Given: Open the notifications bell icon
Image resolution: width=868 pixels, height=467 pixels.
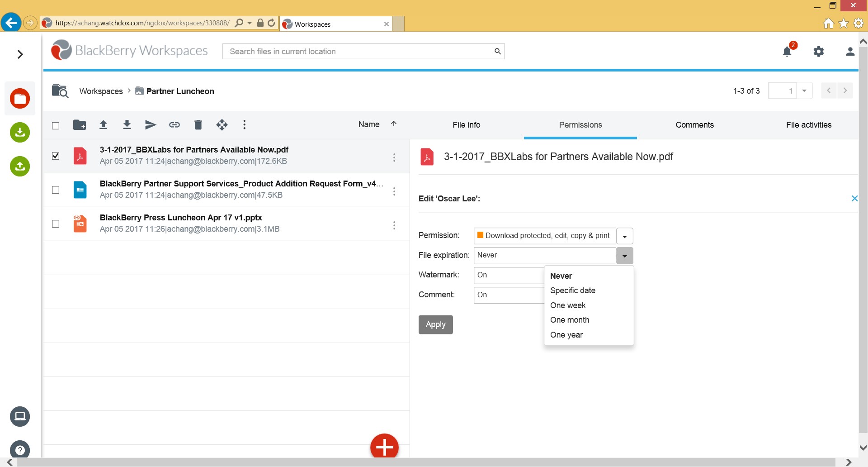Looking at the screenshot, I should (x=787, y=52).
